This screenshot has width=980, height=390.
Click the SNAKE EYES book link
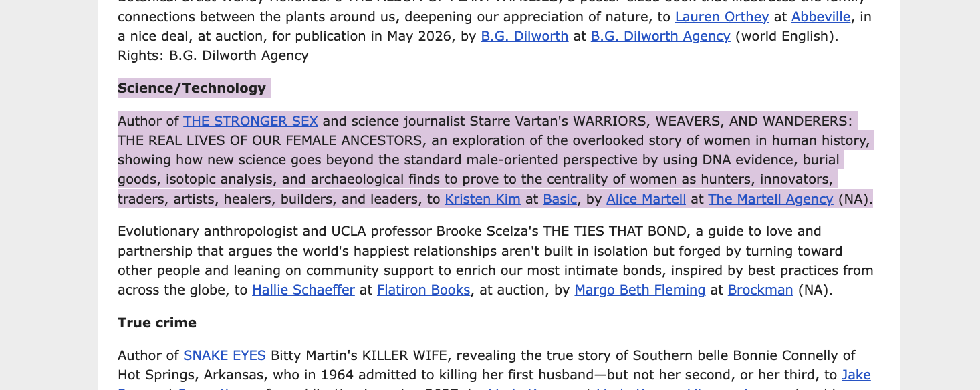(x=225, y=355)
